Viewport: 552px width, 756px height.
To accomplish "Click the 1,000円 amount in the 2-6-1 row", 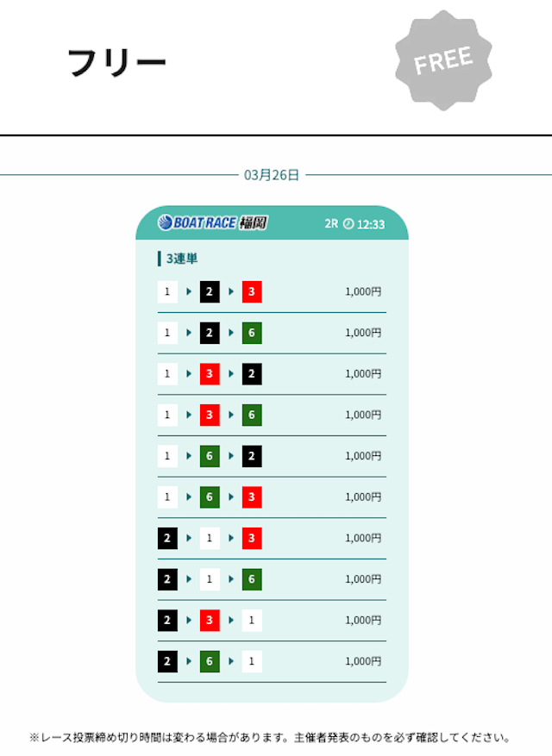I will [363, 661].
